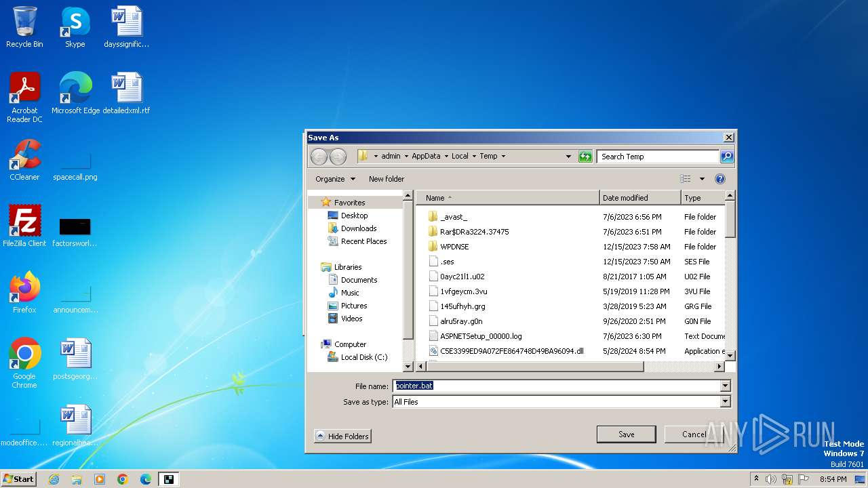Click the volume icon in system tray

tap(771, 479)
